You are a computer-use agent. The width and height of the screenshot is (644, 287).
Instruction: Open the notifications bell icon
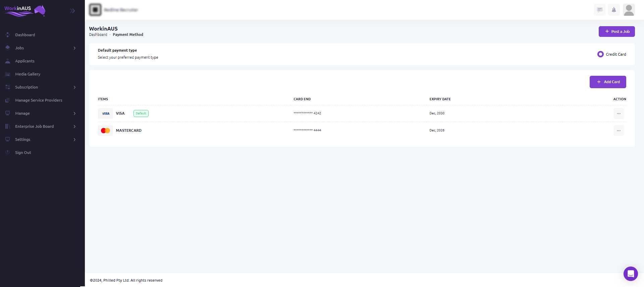click(614, 10)
